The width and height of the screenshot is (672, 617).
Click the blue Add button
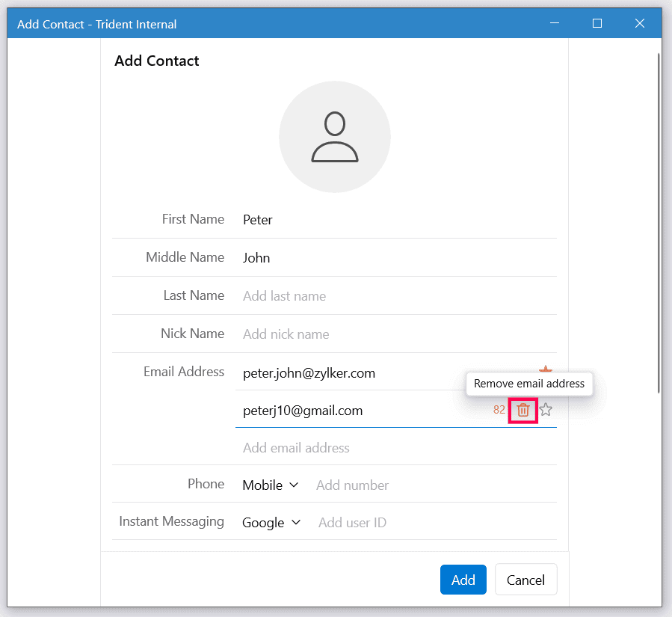pyautogui.click(x=463, y=580)
